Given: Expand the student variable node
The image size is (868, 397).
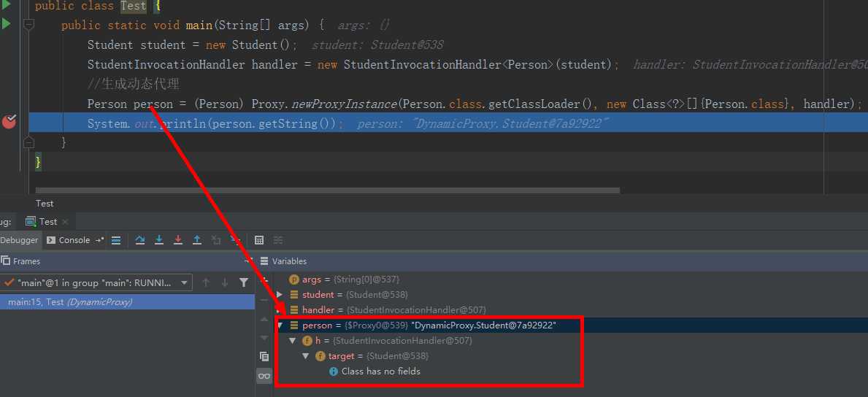Looking at the screenshot, I should tap(280, 295).
